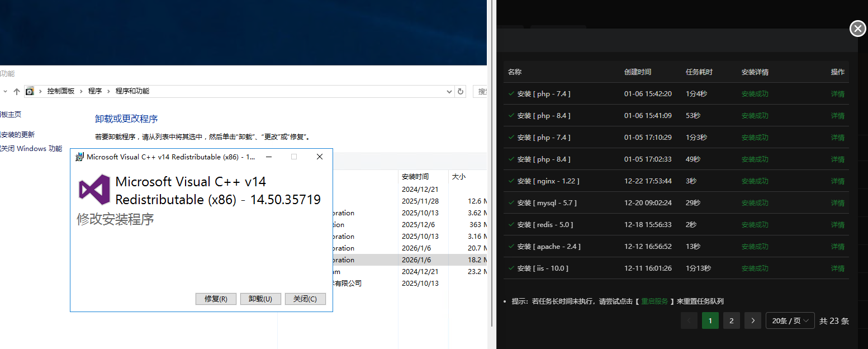Expand the recent locations chevron by up arrow
The height and width of the screenshot is (349, 868).
pyautogui.click(x=5, y=91)
